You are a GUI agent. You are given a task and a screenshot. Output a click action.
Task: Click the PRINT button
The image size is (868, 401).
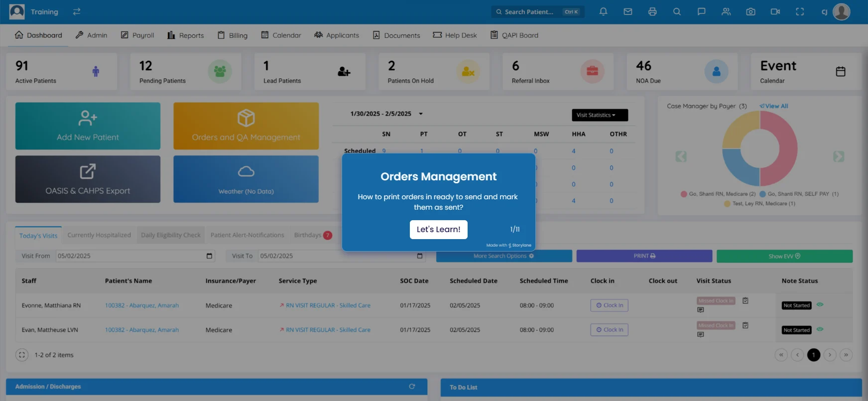[x=644, y=256]
